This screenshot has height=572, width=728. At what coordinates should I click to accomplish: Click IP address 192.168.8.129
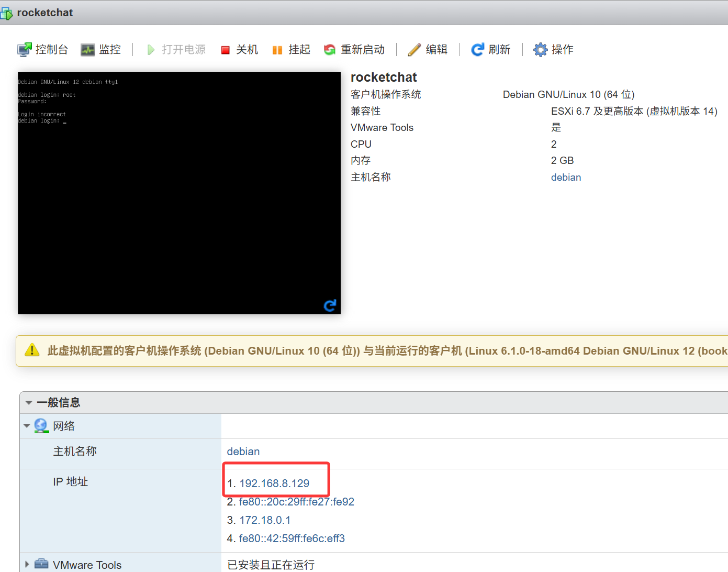[x=274, y=483]
